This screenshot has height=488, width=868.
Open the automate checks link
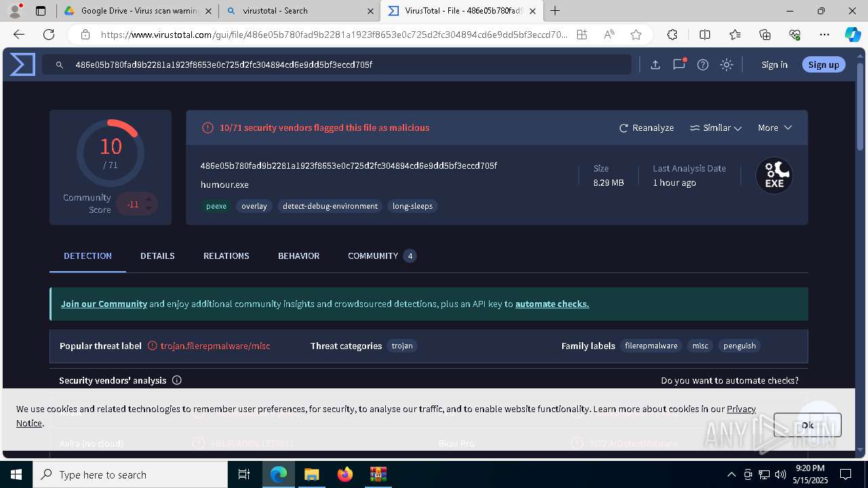[x=552, y=304]
